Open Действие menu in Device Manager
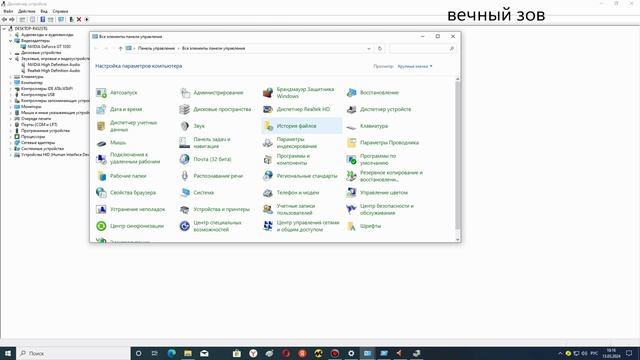 pos(27,11)
